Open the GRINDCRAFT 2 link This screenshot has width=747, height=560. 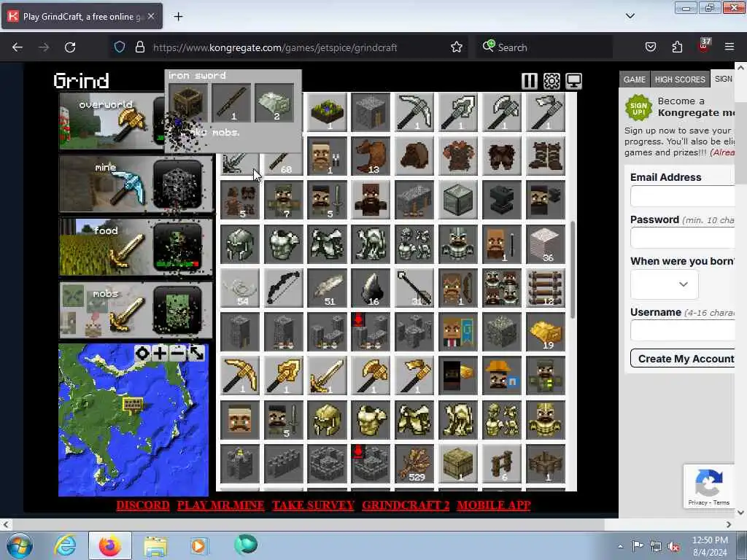(x=406, y=505)
